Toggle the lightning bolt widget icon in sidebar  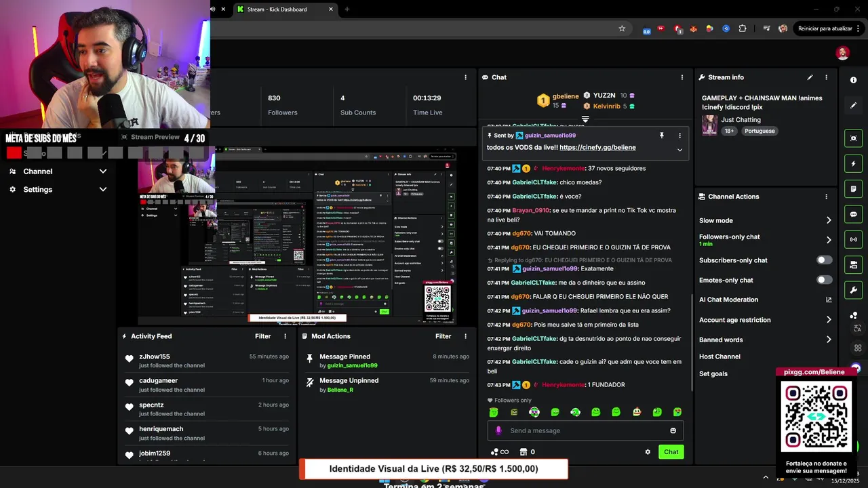[x=853, y=164]
